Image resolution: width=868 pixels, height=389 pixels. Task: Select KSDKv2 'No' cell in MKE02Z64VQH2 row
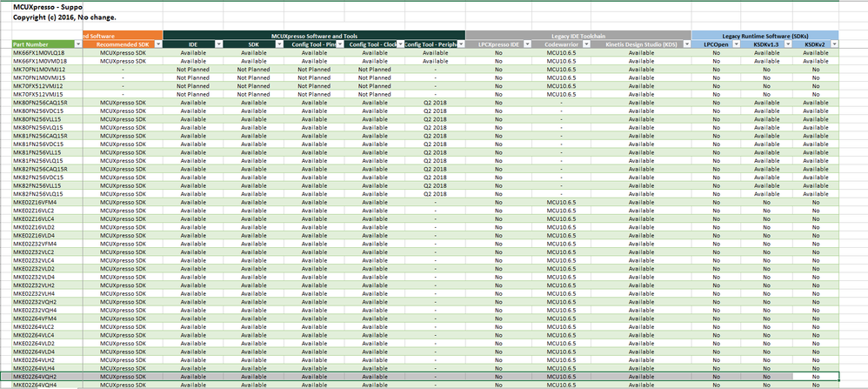coord(816,377)
